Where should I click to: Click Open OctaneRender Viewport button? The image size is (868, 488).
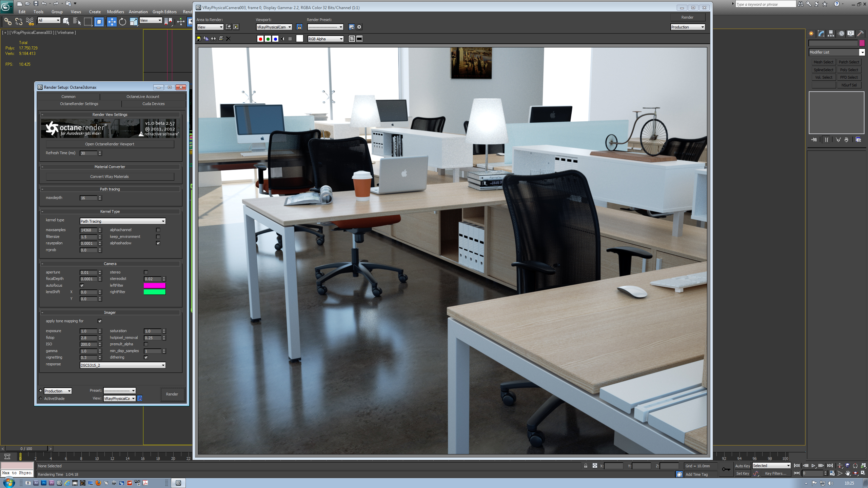pyautogui.click(x=110, y=144)
